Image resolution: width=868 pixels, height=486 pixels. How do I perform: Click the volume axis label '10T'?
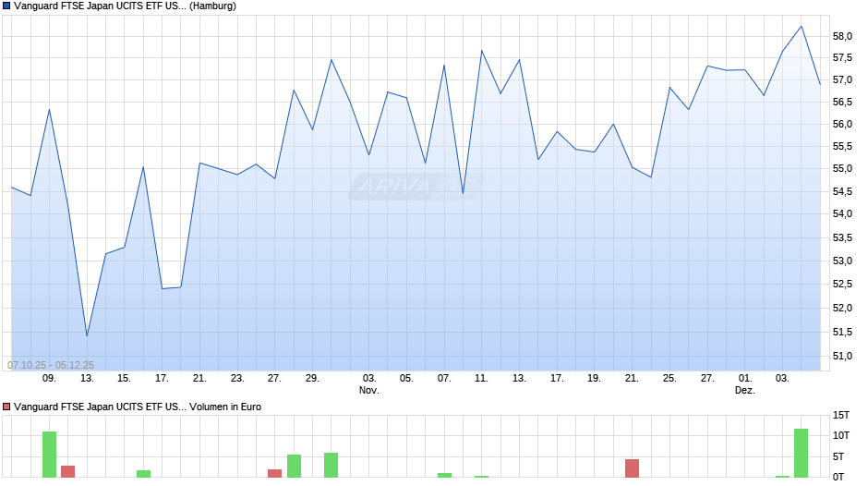(x=841, y=435)
